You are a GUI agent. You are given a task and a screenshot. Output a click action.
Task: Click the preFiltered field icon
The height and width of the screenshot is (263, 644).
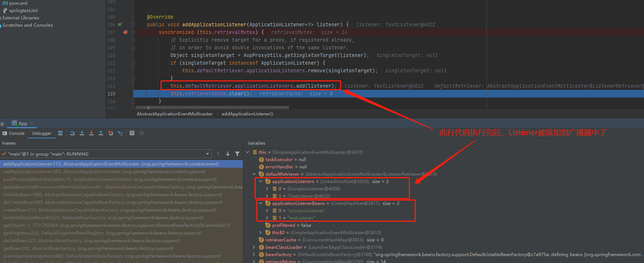[x=268, y=225]
